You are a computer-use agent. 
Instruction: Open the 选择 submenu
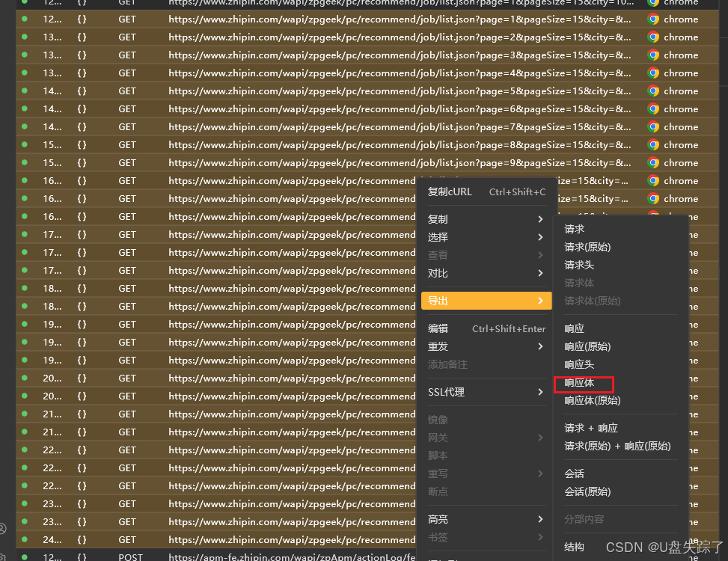pos(486,237)
